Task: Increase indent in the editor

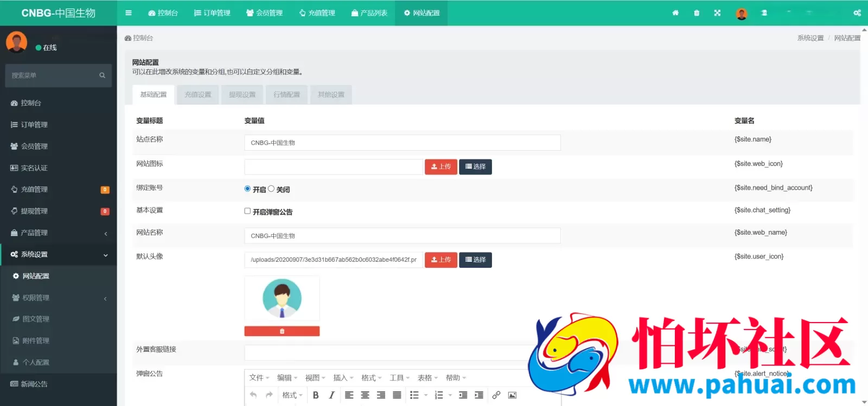Action: click(479, 395)
